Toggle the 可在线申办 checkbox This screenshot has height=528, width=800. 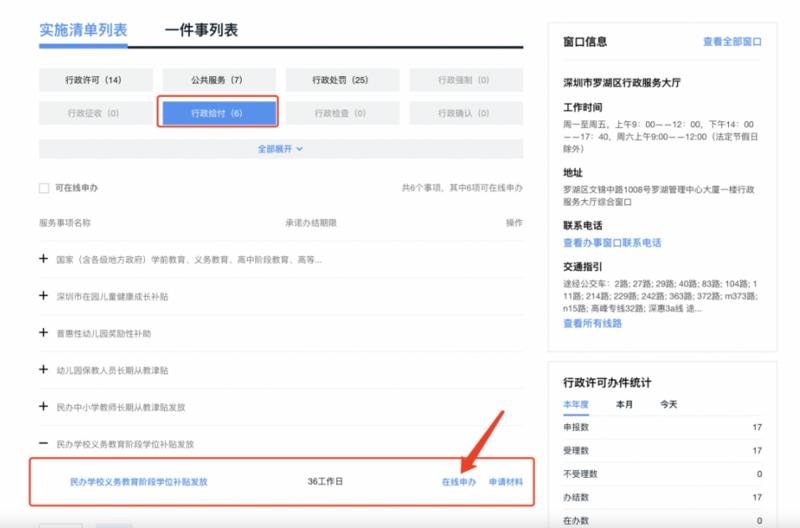44,188
